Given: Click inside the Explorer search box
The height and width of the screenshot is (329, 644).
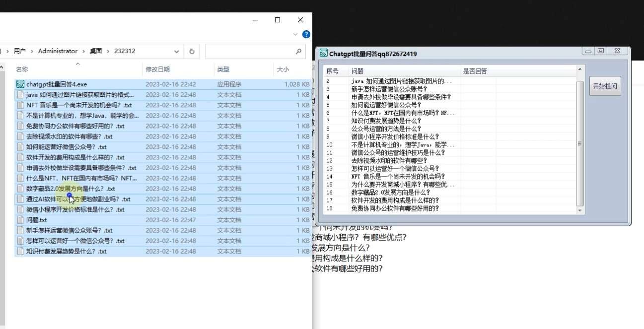Looking at the screenshot, I should (x=248, y=51).
